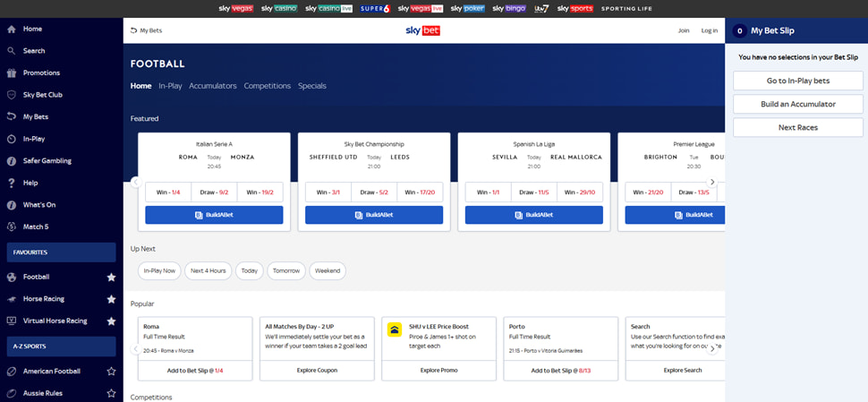The height and width of the screenshot is (402, 868).
Task: Open the In-Play clock icon
Action: 11,139
